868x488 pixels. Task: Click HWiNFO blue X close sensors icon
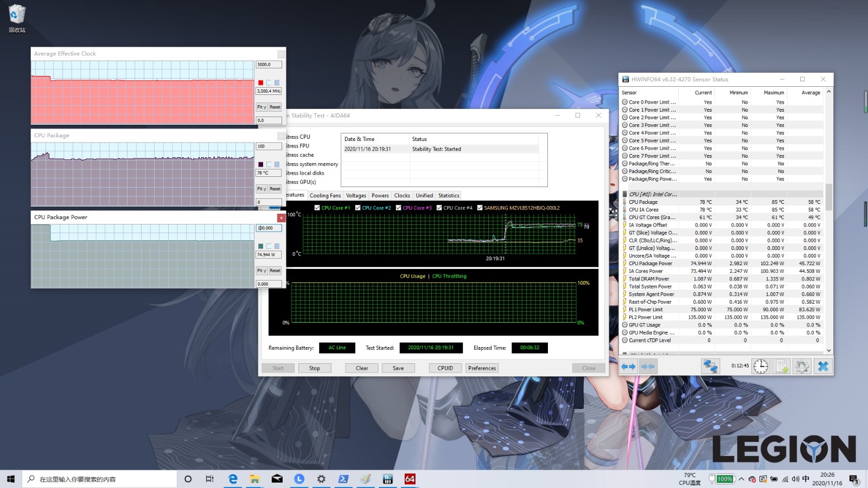823,367
